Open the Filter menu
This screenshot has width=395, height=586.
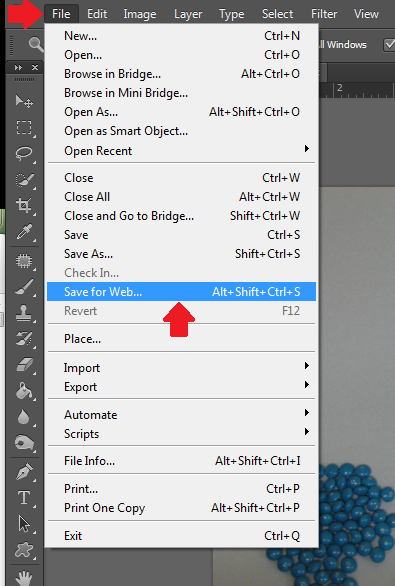coord(324,14)
